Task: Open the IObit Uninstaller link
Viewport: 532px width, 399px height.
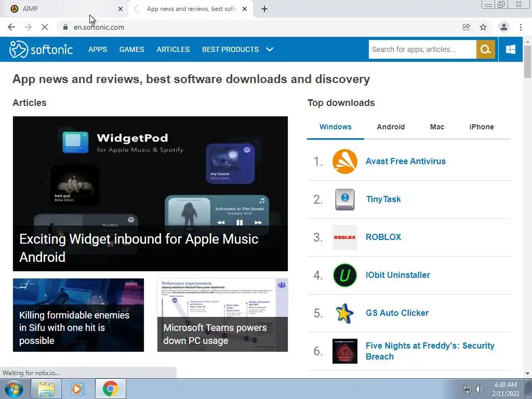Action: pos(397,275)
